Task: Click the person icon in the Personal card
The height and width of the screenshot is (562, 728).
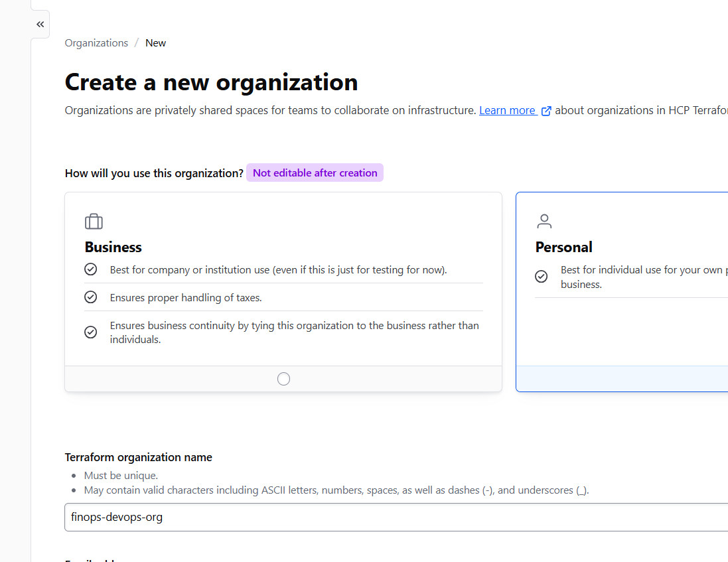Action: click(544, 221)
